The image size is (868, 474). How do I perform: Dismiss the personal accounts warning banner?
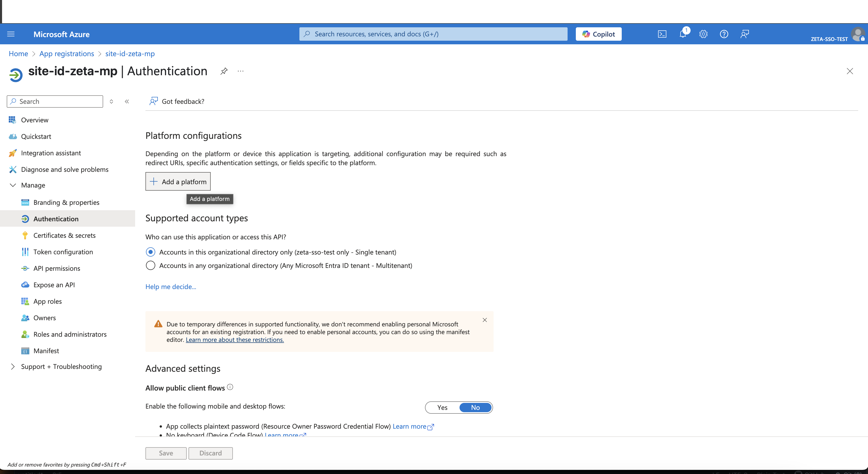tap(485, 320)
